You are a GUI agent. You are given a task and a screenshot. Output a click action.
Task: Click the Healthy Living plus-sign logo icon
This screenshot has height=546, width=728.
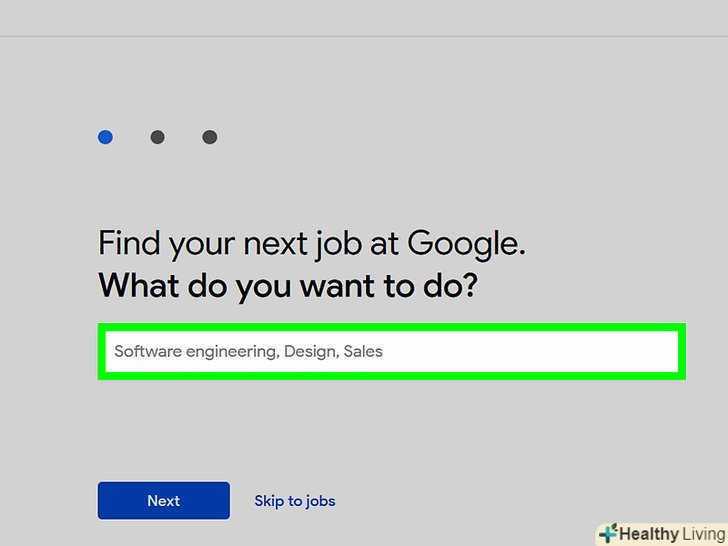pos(607,534)
